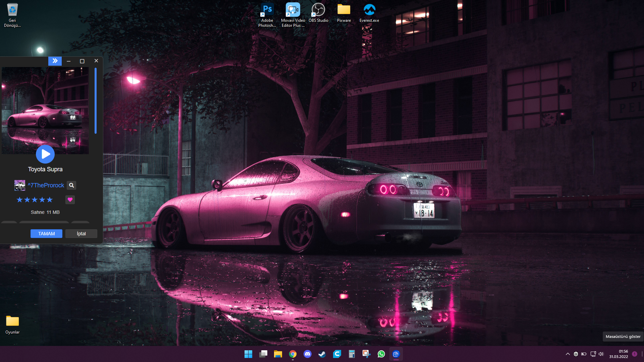
Task: Open WhatsApp from the taskbar
Action: (381, 354)
